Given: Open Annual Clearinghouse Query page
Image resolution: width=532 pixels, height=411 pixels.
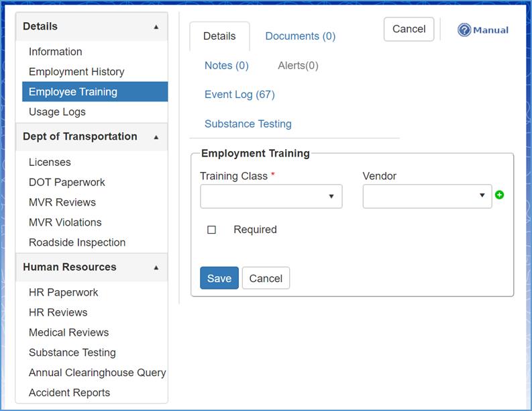Looking at the screenshot, I should click(97, 372).
